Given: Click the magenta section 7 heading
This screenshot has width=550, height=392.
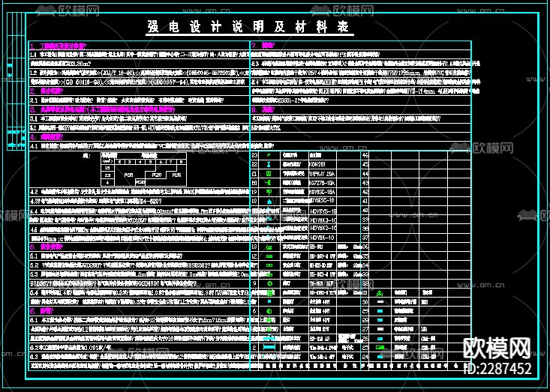Looking at the screenshot, I should pyautogui.click(x=263, y=45).
